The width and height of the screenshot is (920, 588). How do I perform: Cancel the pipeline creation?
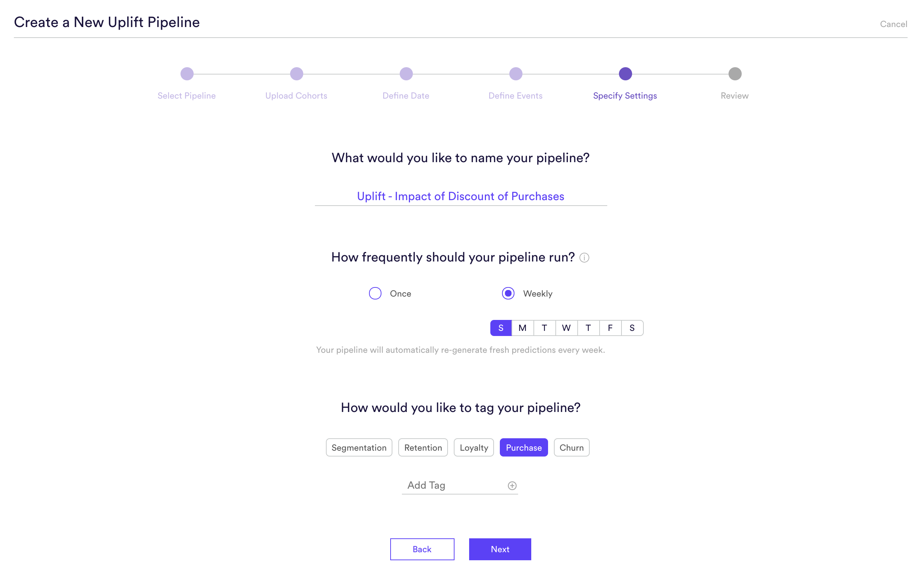[x=893, y=24]
